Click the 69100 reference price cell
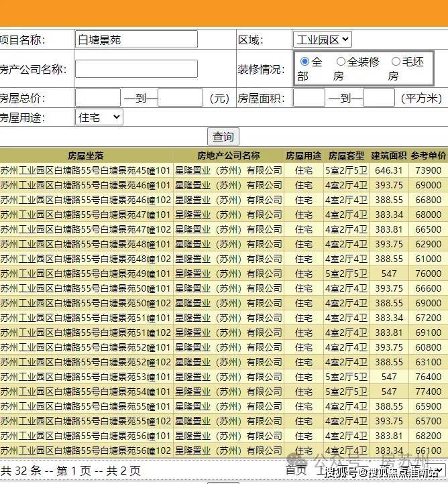The height and width of the screenshot is (484, 448). 429,332
